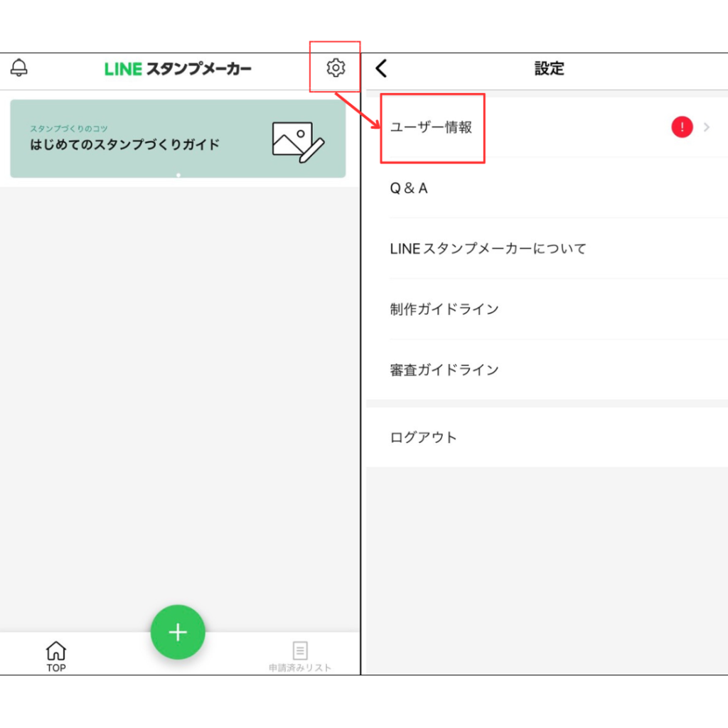The width and height of the screenshot is (728, 728).
Task: Go back with the left chevron arrow
Action: (381, 68)
